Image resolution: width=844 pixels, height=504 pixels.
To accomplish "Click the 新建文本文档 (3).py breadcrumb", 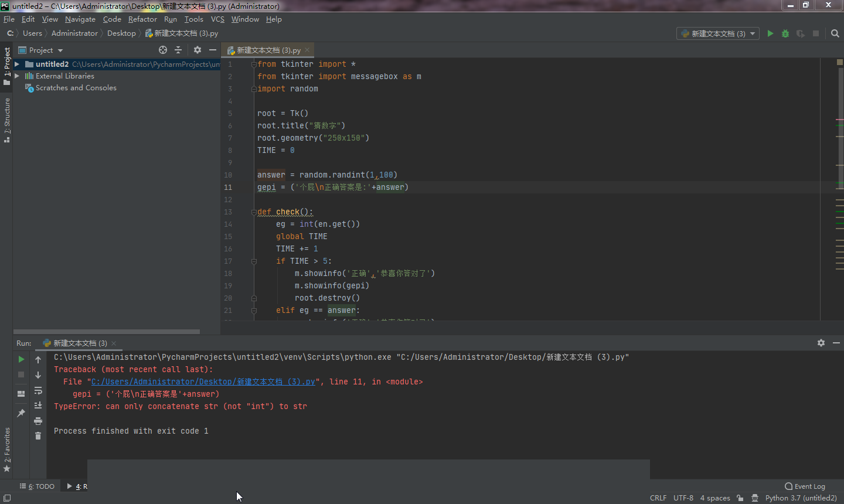I will [x=182, y=33].
